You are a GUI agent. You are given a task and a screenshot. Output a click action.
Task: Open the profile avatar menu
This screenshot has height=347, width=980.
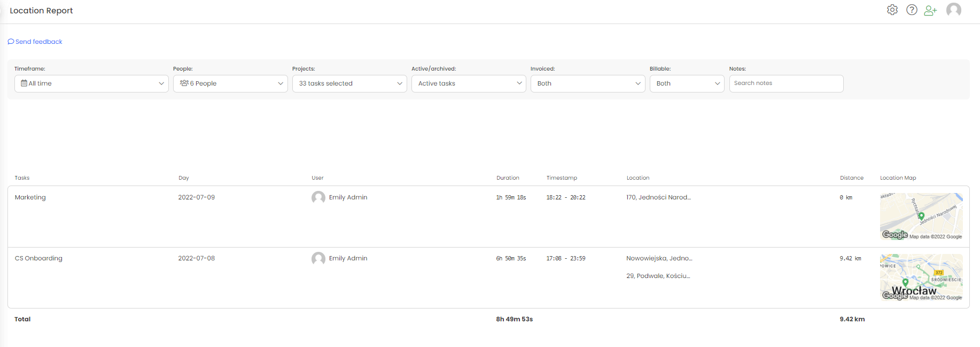954,10
